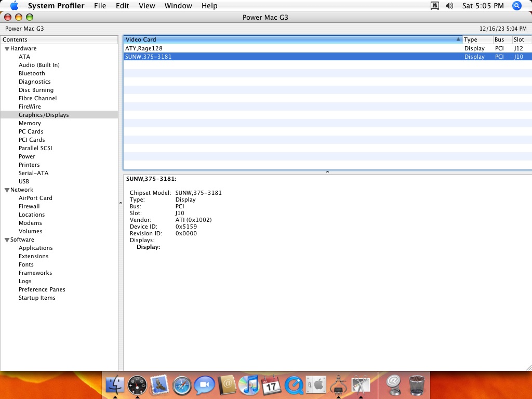Viewport: 532px width, 399px height.
Task: Sort by the Type column header
Action: 478,39
